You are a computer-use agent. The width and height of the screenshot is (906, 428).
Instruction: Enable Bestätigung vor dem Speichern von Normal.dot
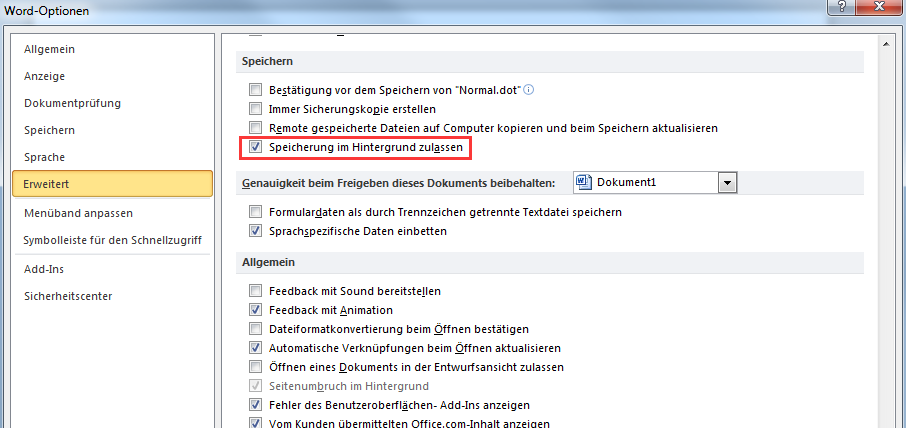(255, 90)
